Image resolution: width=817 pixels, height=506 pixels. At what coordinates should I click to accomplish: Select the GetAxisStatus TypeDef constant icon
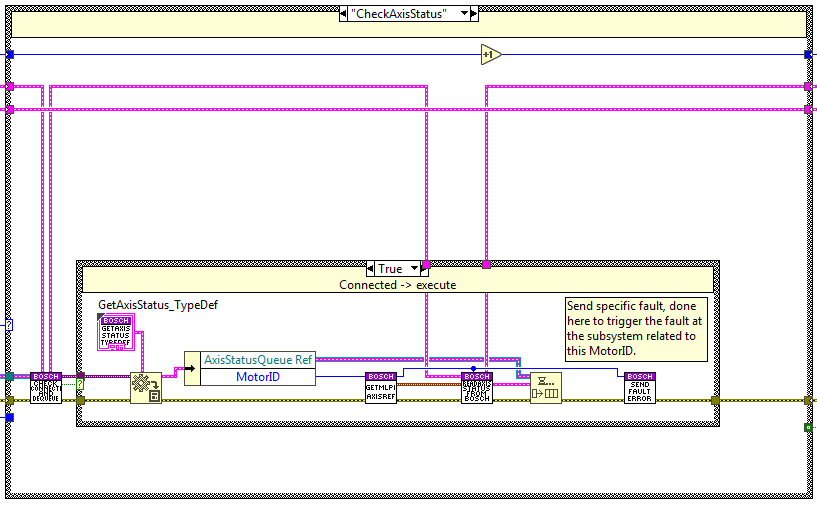coord(116,332)
